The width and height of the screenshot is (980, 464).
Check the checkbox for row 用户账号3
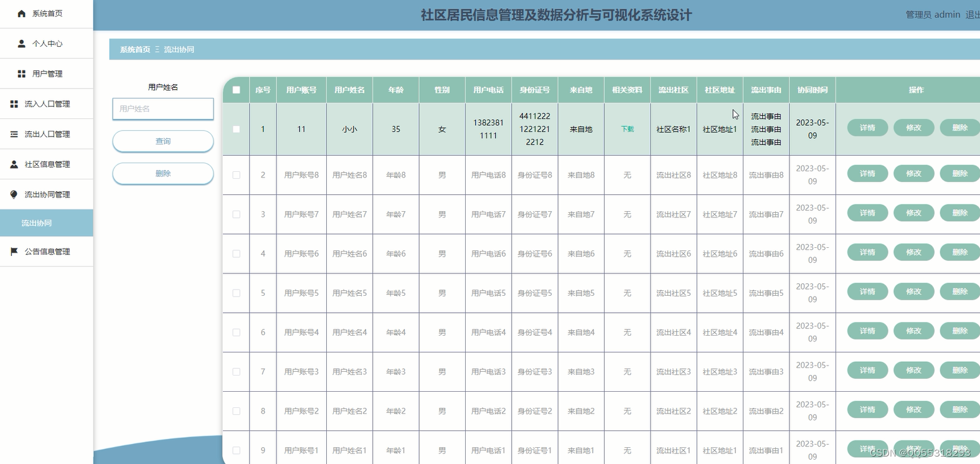(x=237, y=371)
